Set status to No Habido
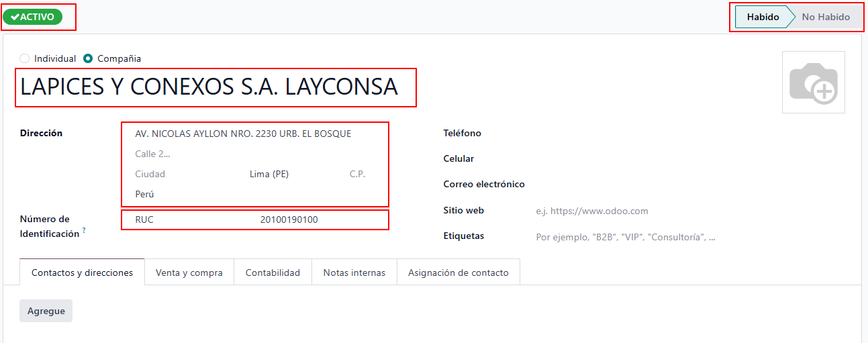 click(826, 17)
